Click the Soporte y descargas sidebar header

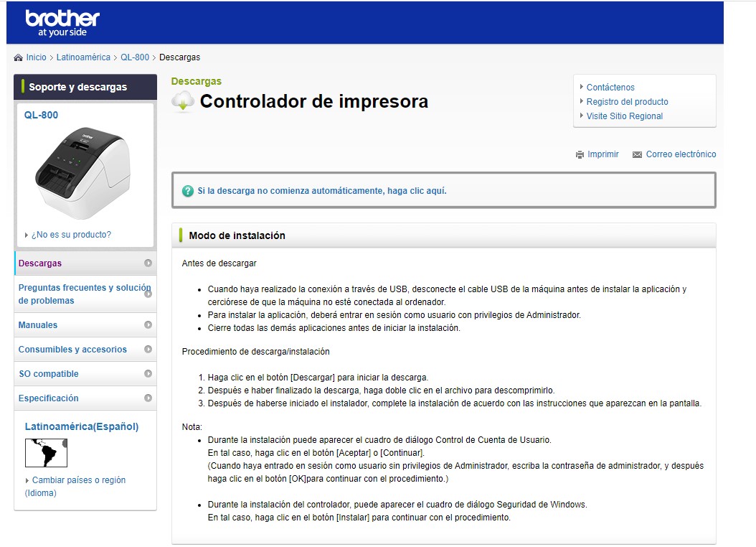(x=85, y=88)
